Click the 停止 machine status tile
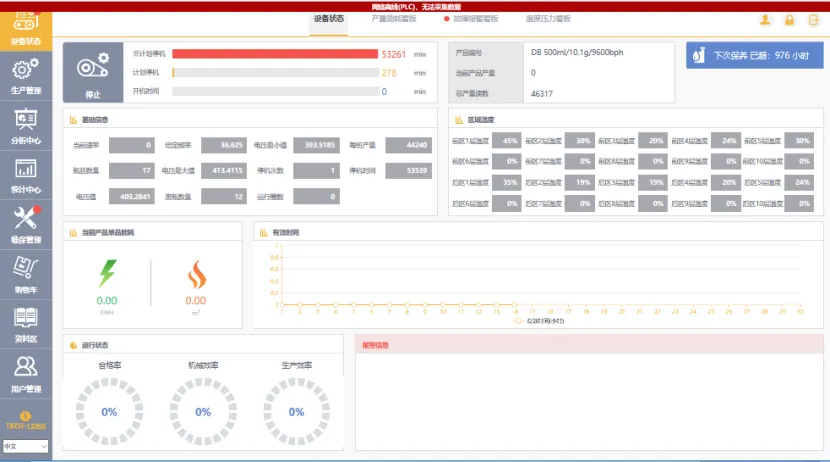The height and width of the screenshot is (462, 830). 94,72
